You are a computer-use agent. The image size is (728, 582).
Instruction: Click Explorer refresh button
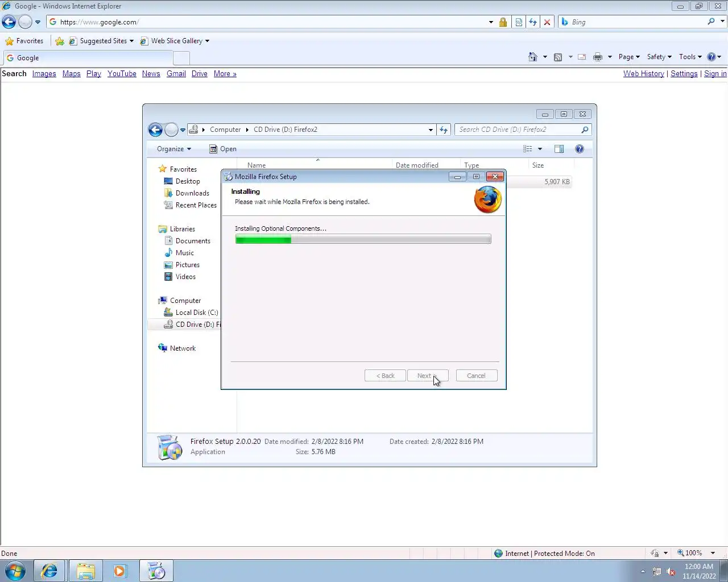(x=444, y=130)
